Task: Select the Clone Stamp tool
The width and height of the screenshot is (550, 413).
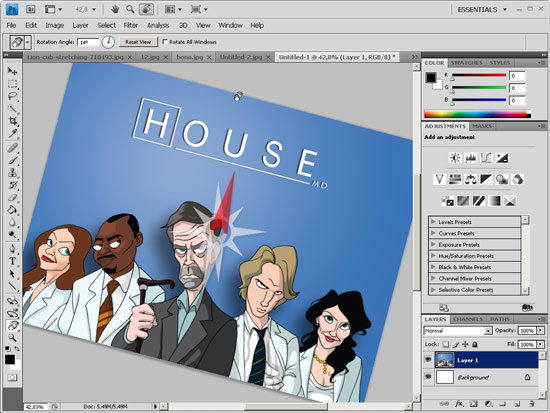Action: 13,173
